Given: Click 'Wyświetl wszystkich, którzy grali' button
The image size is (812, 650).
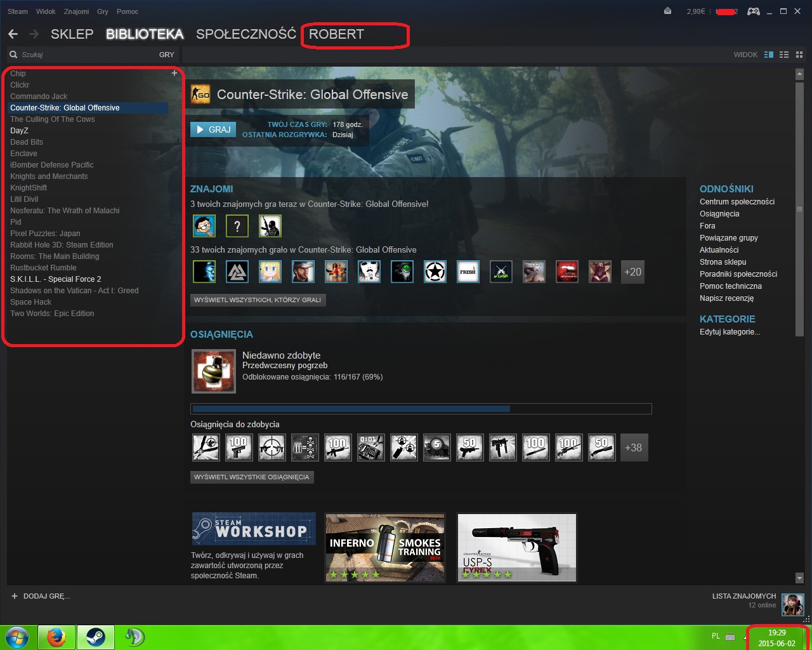Looking at the screenshot, I should [258, 300].
